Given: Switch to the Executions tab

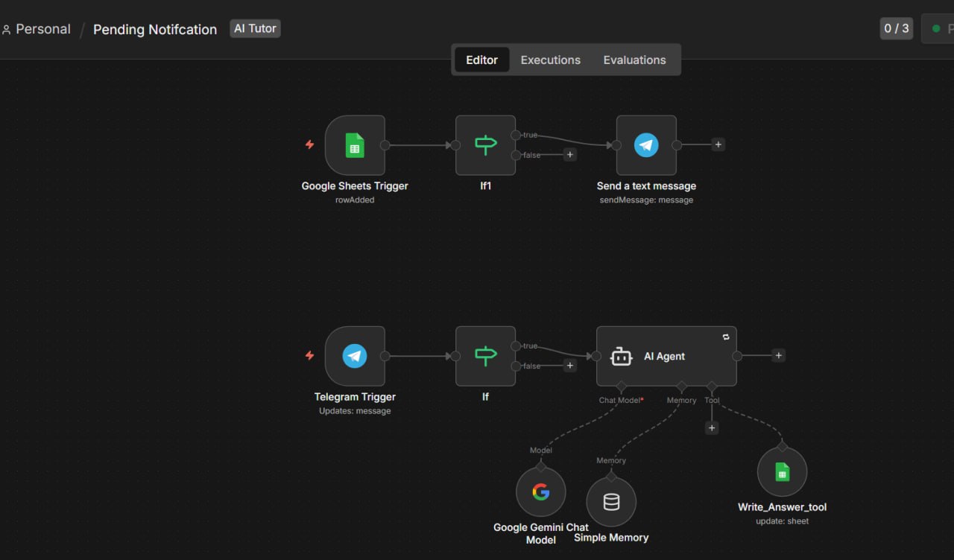Looking at the screenshot, I should point(550,60).
